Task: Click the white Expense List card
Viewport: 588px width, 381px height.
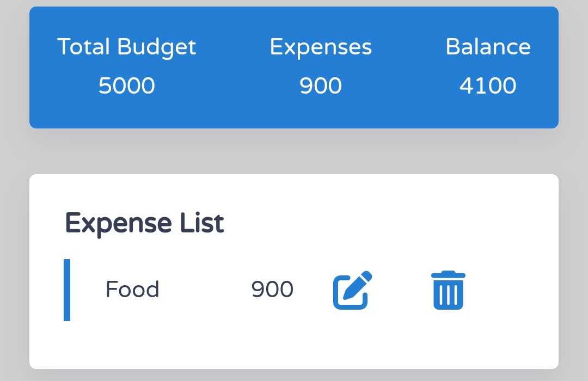Action: click(x=294, y=348)
